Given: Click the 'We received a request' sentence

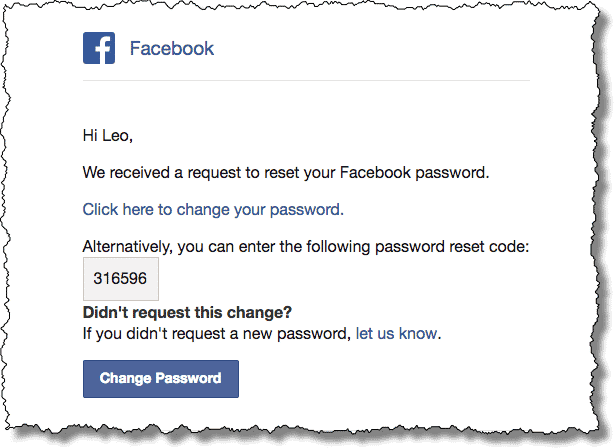Looking at the screenshot, I should pyautogui.click(x=285, y=172).
